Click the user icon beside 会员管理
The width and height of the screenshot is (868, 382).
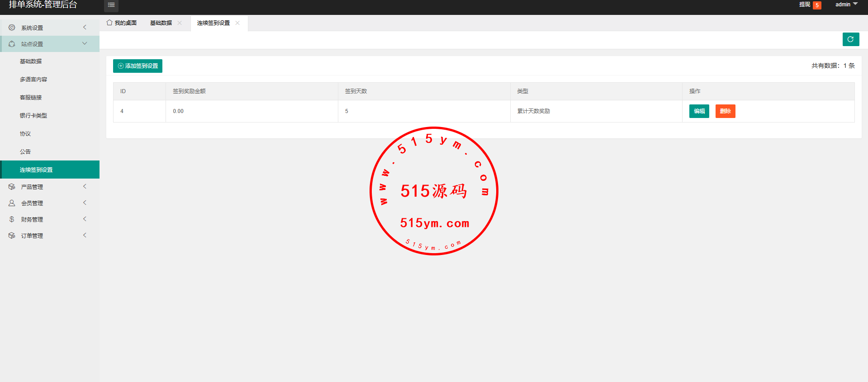pos(12,203)
